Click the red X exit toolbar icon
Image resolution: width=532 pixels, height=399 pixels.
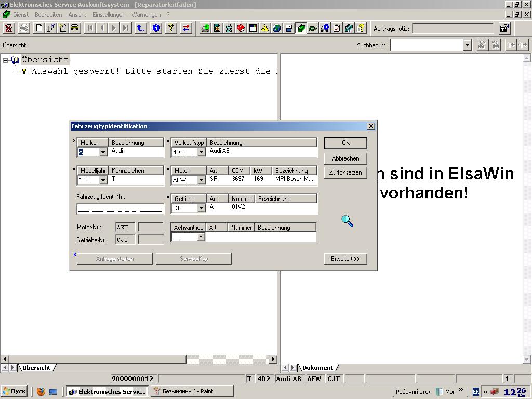pos(9,28)
